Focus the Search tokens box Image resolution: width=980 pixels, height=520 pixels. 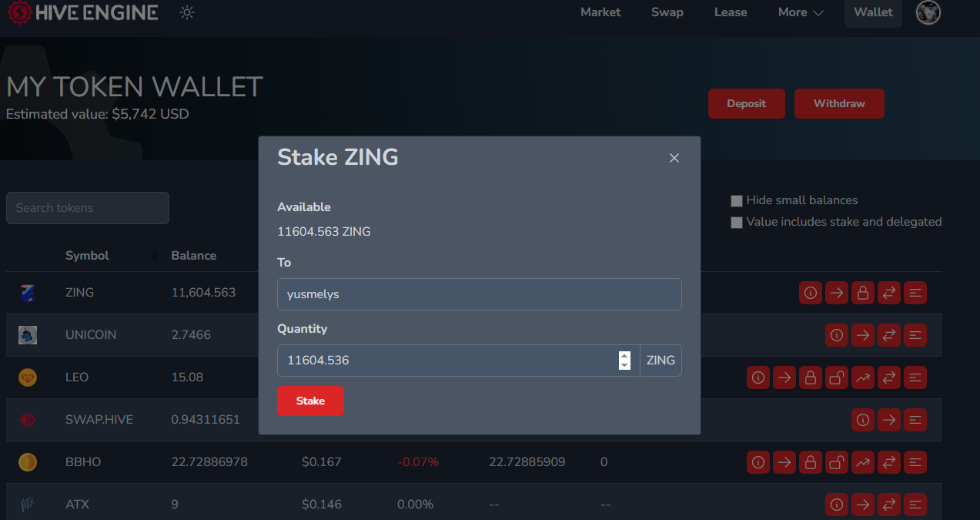coord(88,208)
